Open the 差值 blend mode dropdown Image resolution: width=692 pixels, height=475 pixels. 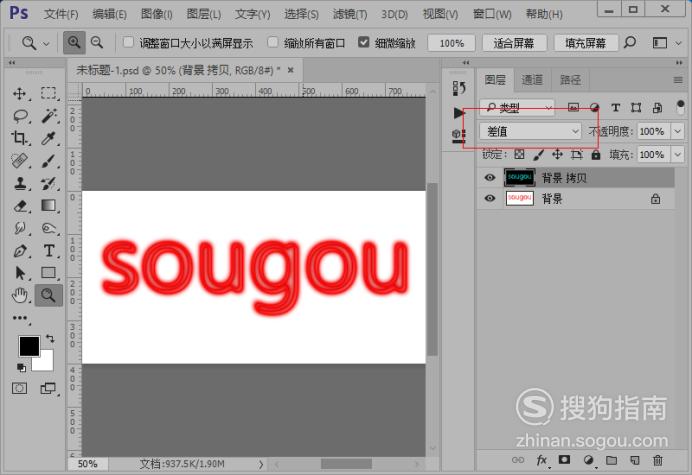click(x=530, y=131)
